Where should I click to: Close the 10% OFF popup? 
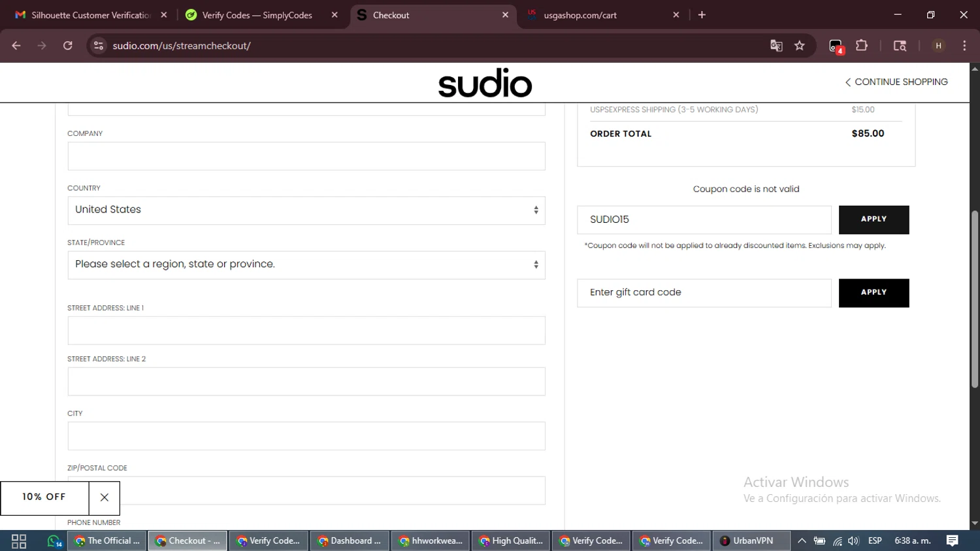click(x=105, y=497)
